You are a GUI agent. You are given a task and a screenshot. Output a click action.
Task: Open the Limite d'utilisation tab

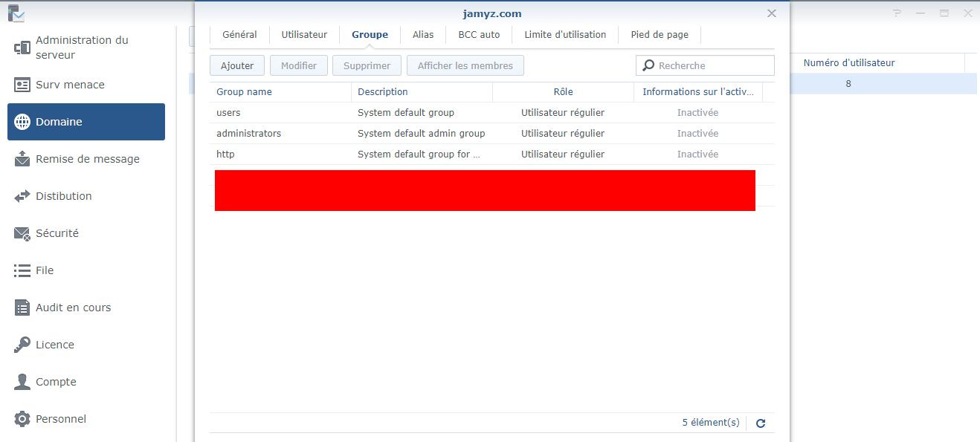click(565, 34)
